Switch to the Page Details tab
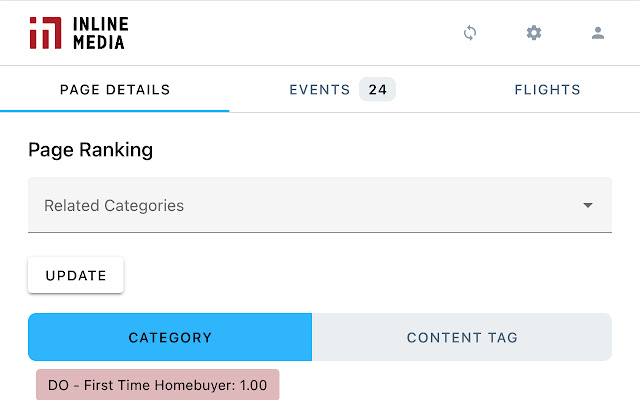This screenshot has height=400, width=640. pos(115,90)
